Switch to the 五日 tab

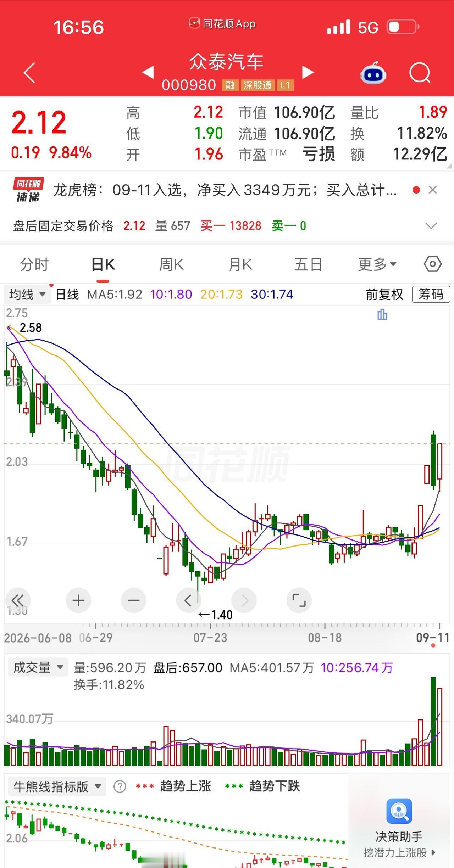coord(308,264)
